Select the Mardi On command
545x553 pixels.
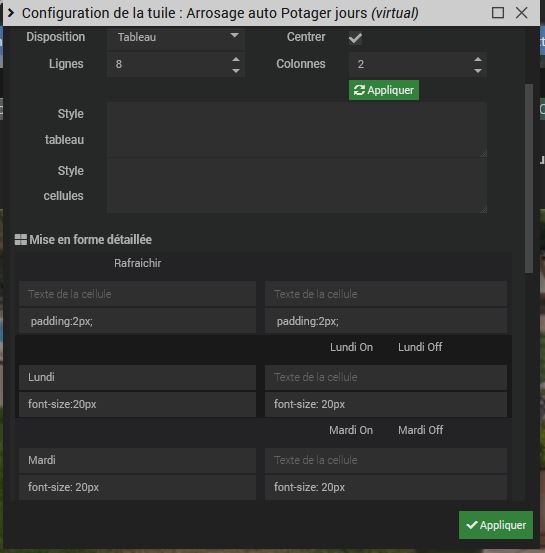pyautogui.click(x=351, y=430)
